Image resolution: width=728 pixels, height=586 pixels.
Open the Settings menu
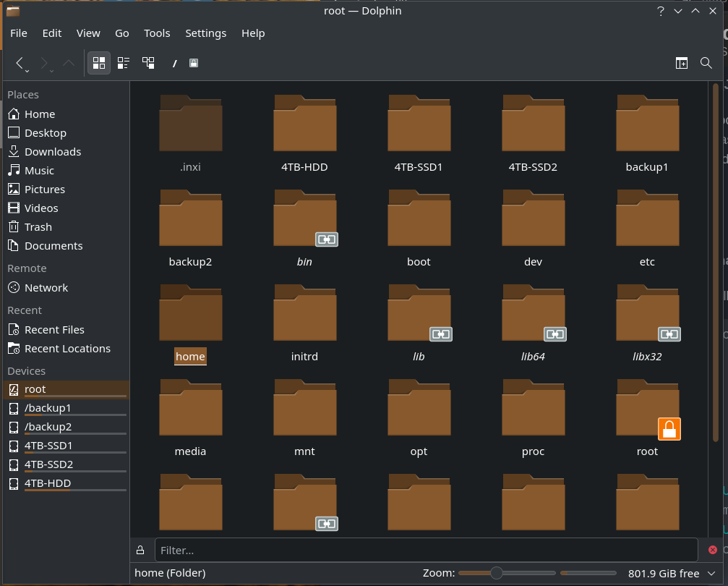click(x=206, y=33)
